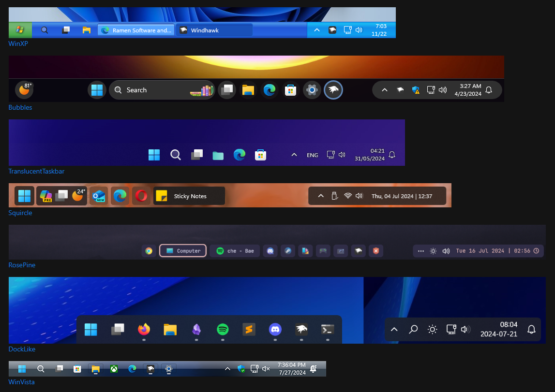Image resolution: width=555 pixels, height=392 pixels.
Task: Launch Firefox on the DockLike taskbar
Action: pos(144,329)
